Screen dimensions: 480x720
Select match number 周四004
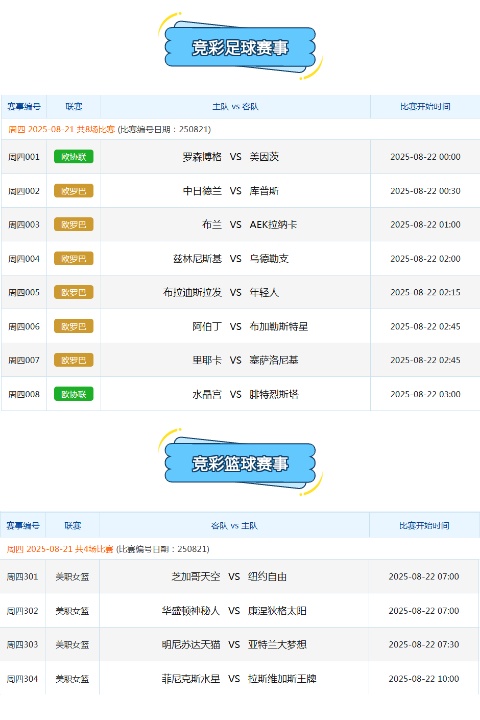click(24, 259)
